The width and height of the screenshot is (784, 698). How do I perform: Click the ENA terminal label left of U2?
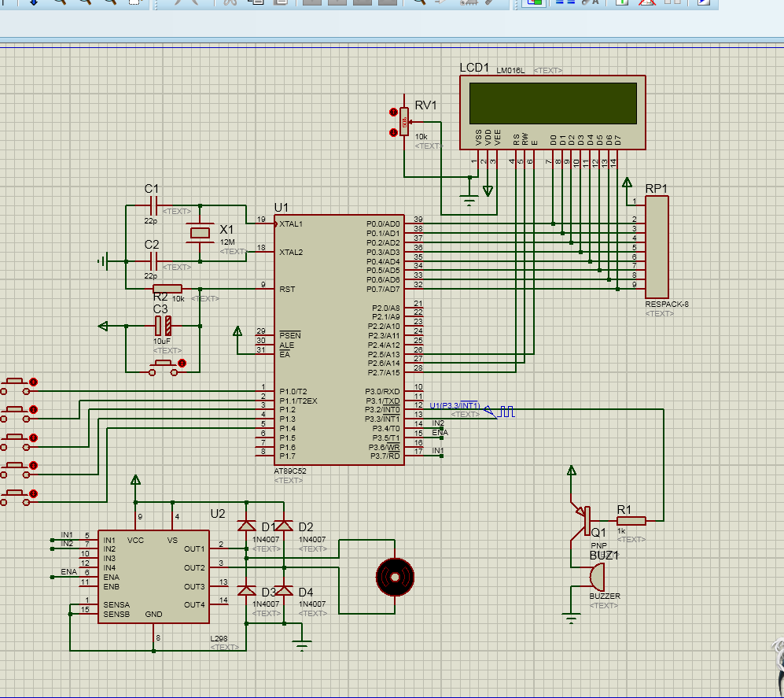pyautogui.click(x=68, y=571)
